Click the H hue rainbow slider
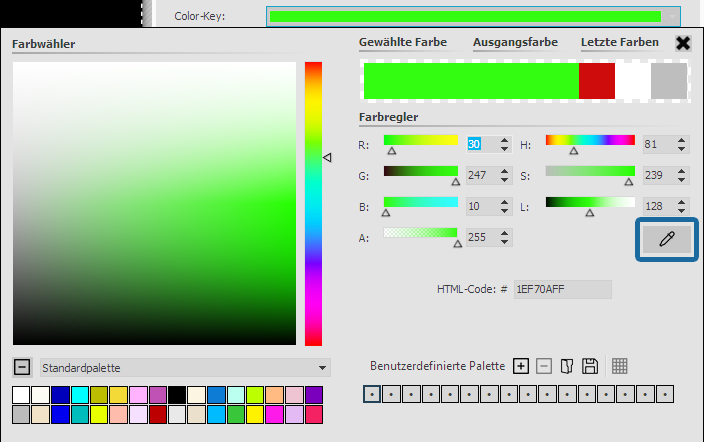This screenshot has width=704, height=442. (590, 140)
